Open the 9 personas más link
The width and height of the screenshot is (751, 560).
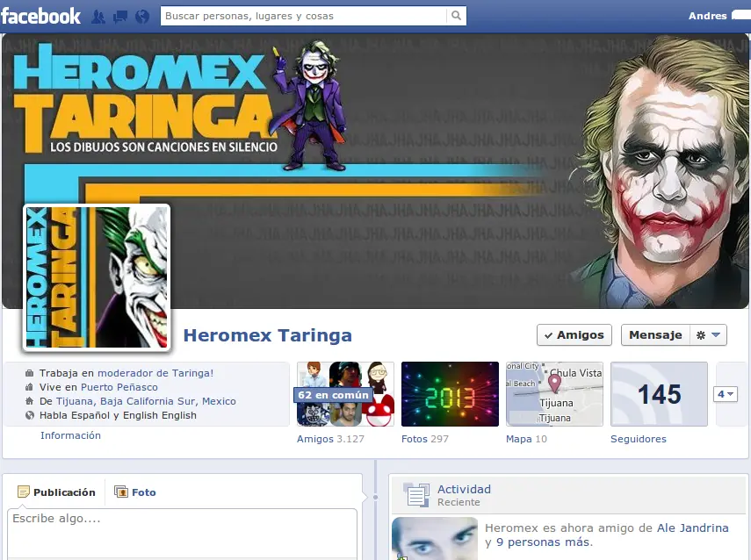[x=544, y=542]
